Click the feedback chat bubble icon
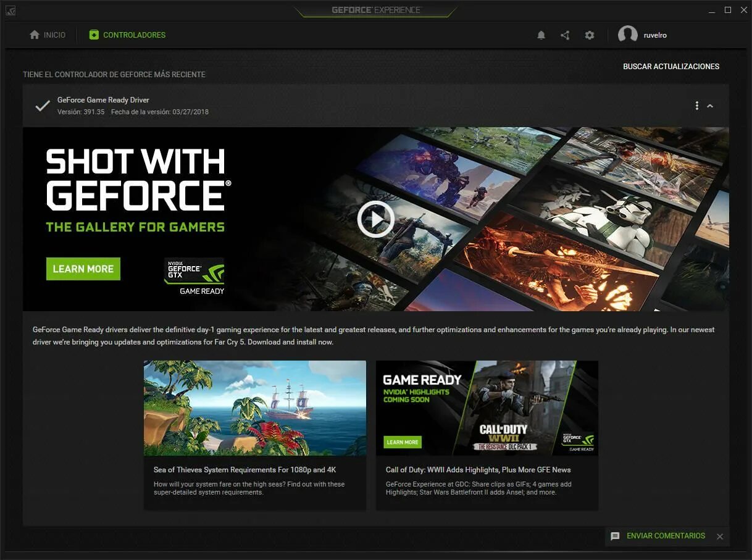 615,537
